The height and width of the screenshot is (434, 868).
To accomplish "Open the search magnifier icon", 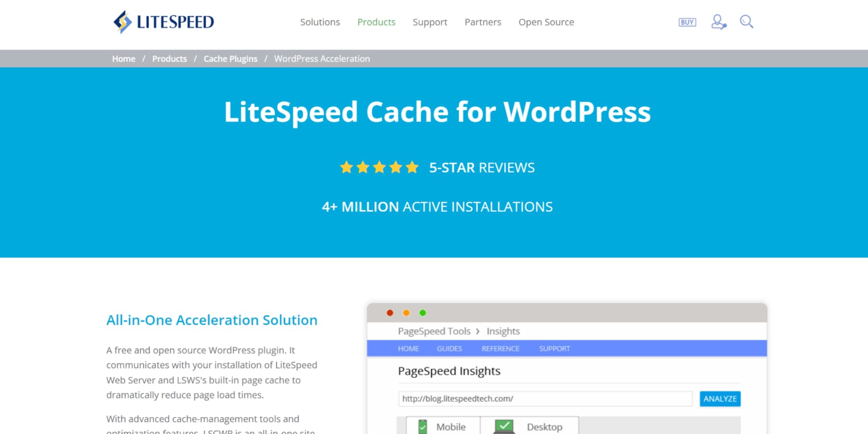I will pos(746,21).
